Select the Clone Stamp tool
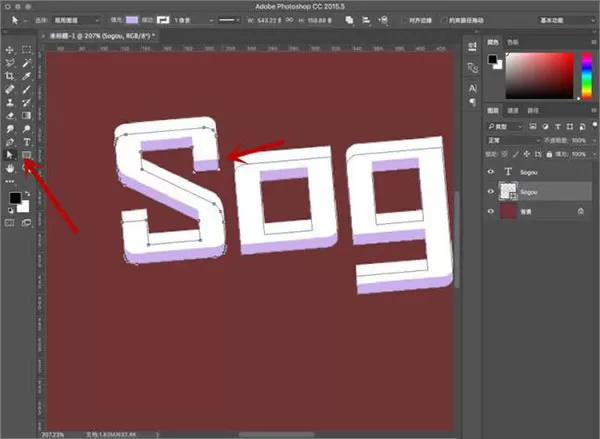Viewport: 600px width, 439px height. point(10,102)
